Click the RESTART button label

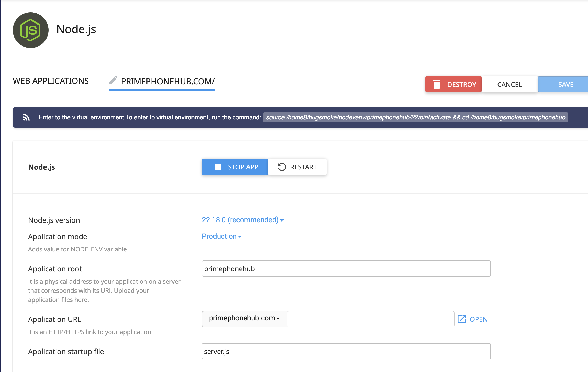[x=303, y=167]
